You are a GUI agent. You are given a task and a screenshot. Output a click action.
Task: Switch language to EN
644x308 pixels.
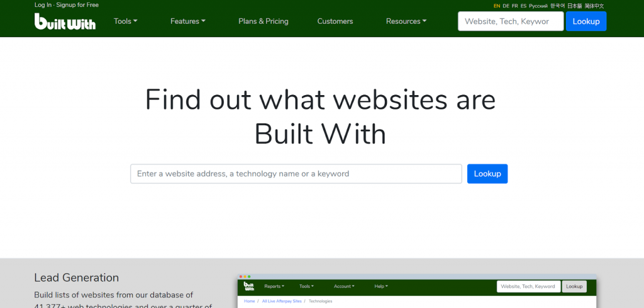coord(497,6)
